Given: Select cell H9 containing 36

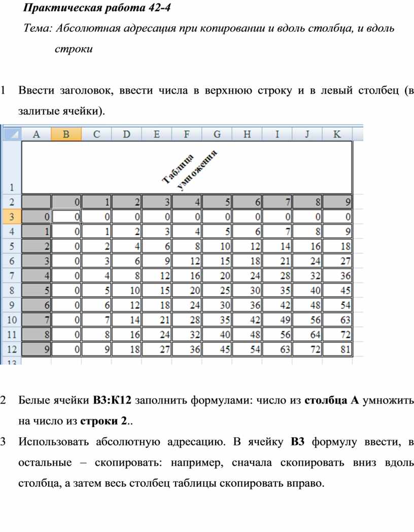Looking at the screenshot, I should coord(247,305).
